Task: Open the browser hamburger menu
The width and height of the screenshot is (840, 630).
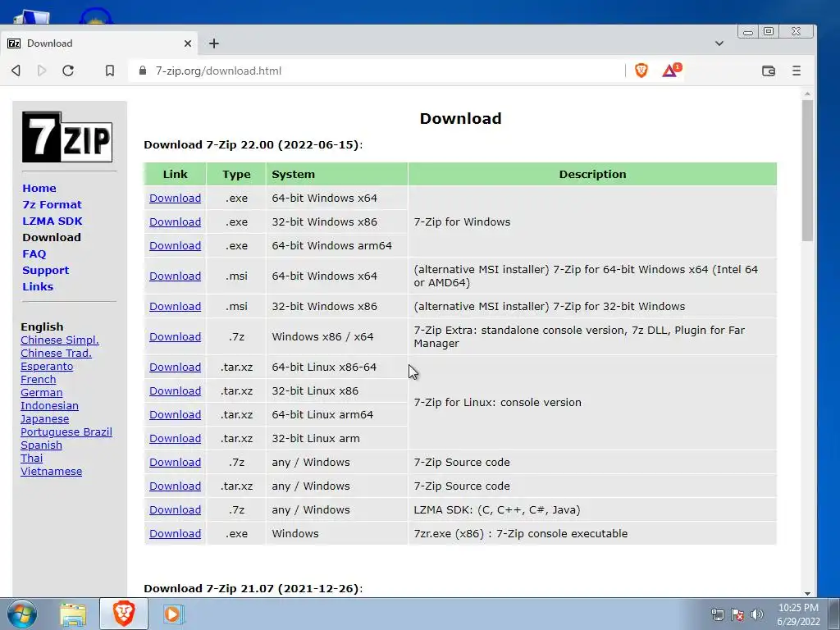Action: coord(797,71)
